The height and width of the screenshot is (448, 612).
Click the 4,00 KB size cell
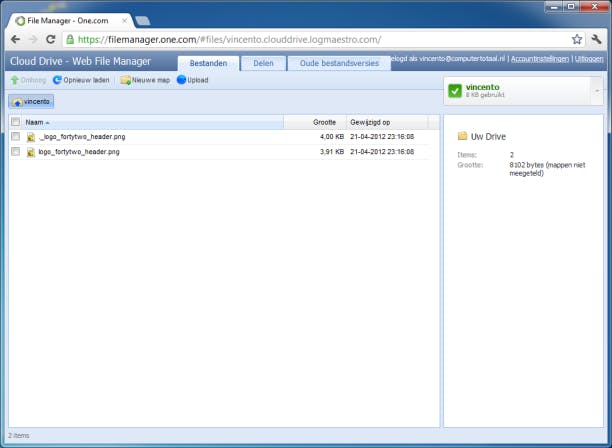click(x=332, y=137)
